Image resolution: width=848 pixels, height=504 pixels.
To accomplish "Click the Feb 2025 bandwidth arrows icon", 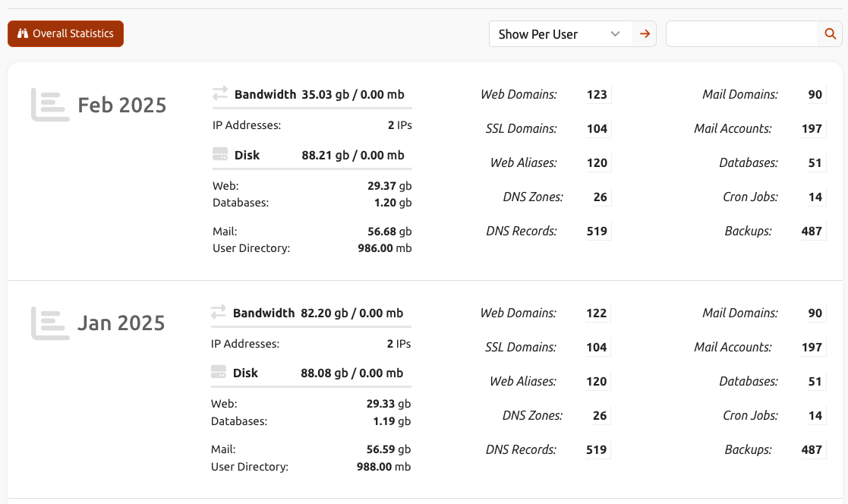I will 220,93.
